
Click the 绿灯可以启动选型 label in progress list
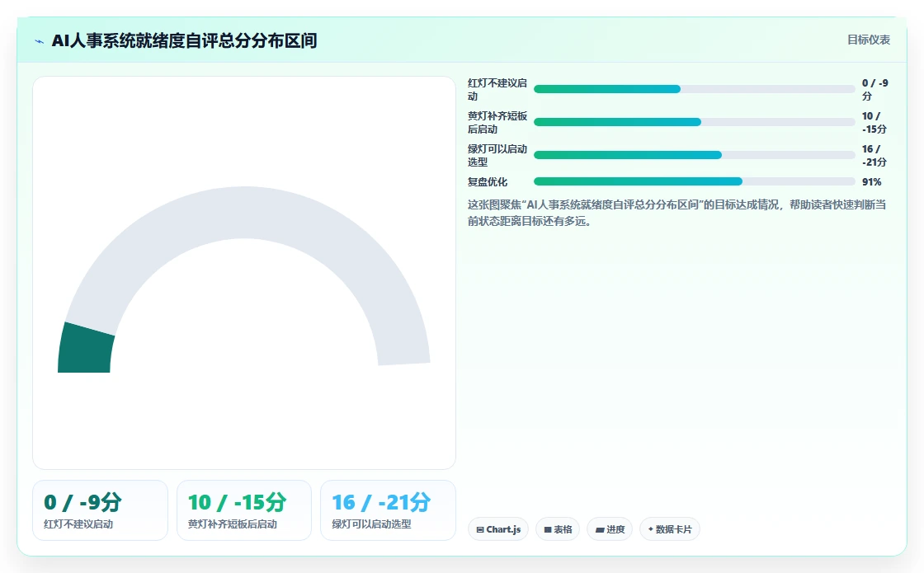497,156
